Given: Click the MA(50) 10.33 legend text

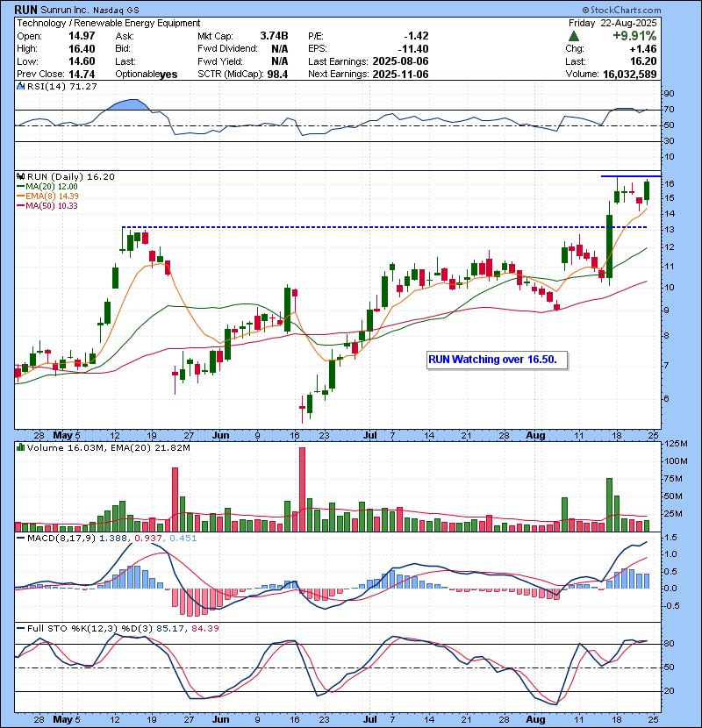Looking at the screenshot, I should [52, 205].
